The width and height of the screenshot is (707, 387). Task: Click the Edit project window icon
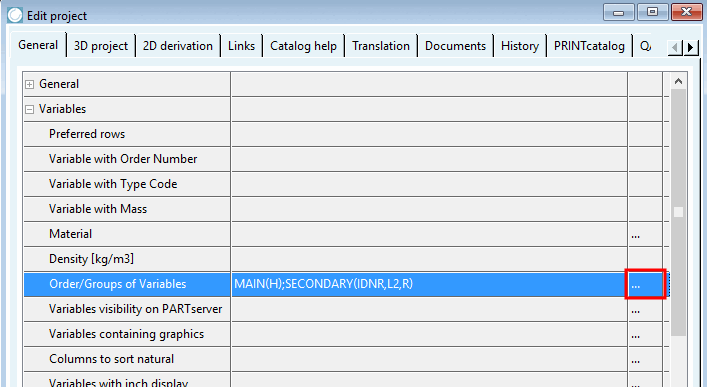pyautogui.click(x=15, y=15)
